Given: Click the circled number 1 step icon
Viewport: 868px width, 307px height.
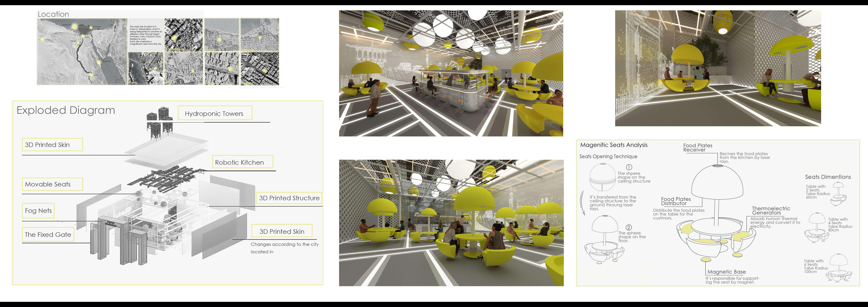Looking at the screenshot, I should click(629, 167).
